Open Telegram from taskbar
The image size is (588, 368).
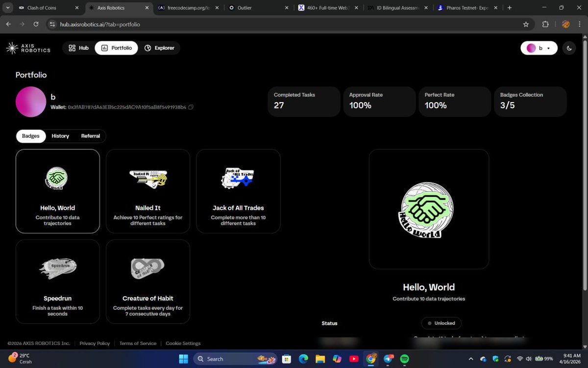388,359
